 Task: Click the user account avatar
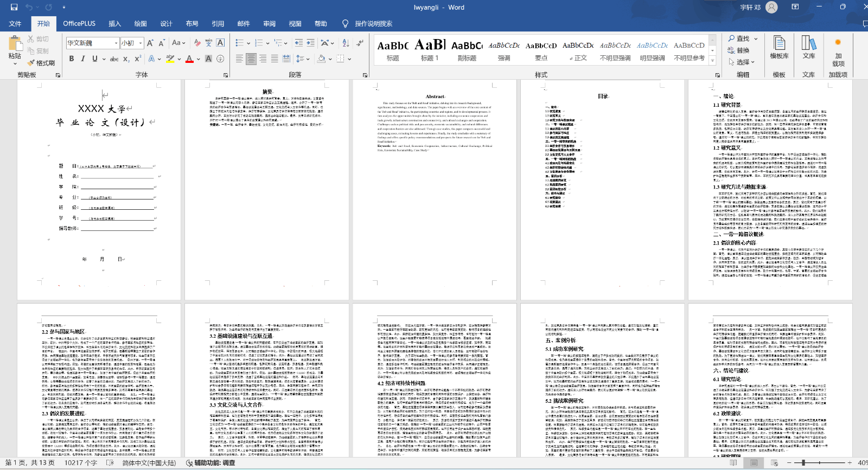click(771, 7)
